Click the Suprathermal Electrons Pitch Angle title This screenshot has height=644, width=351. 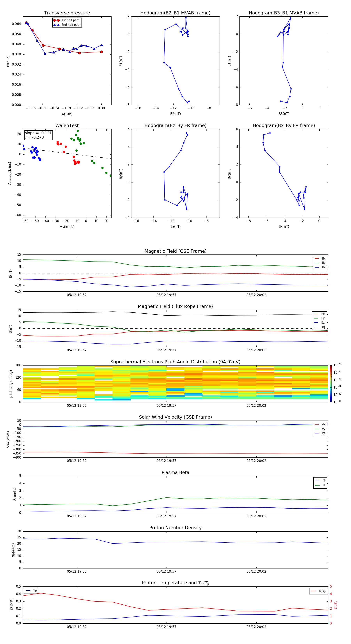point(175,362)
